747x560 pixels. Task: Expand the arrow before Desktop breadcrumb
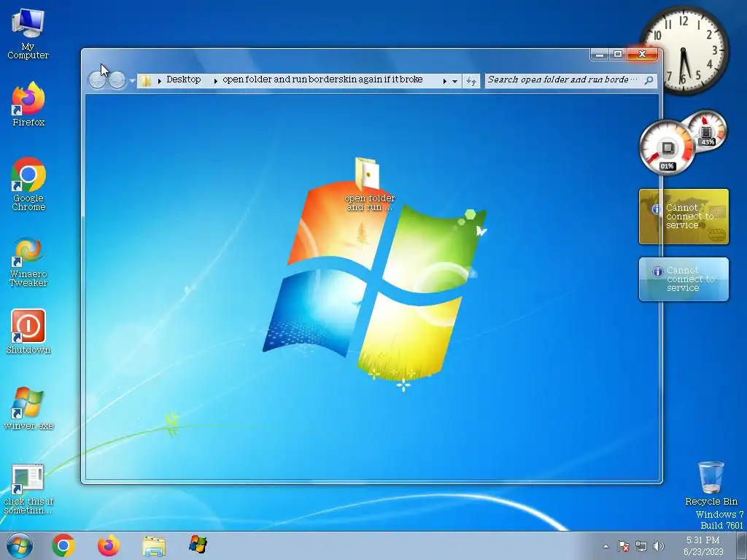point(159,80)
